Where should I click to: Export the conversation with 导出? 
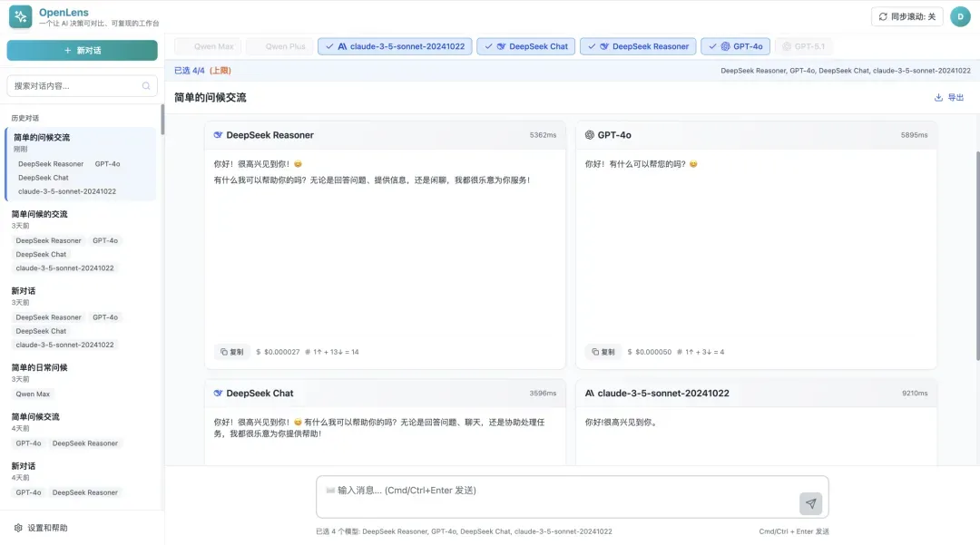click(949, 97)
